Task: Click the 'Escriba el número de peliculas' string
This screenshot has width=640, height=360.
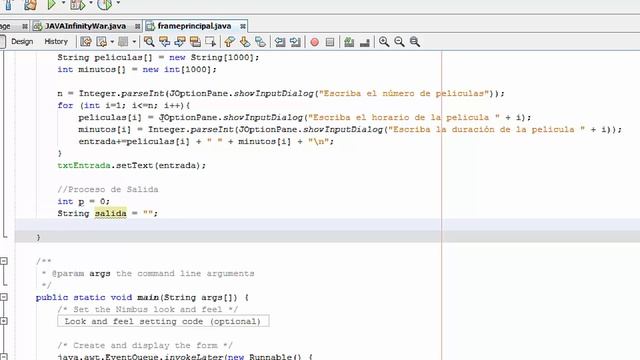Action: point(404,93)
